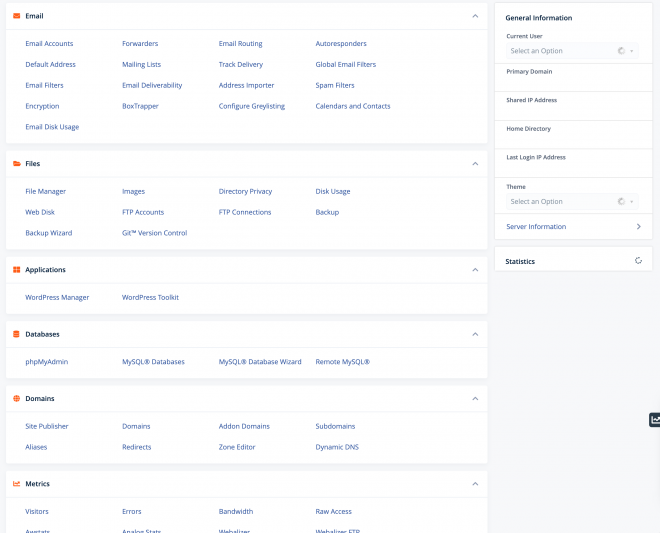Open the Current User dropdown
This screenshot has height=533, width=660.
572,51
